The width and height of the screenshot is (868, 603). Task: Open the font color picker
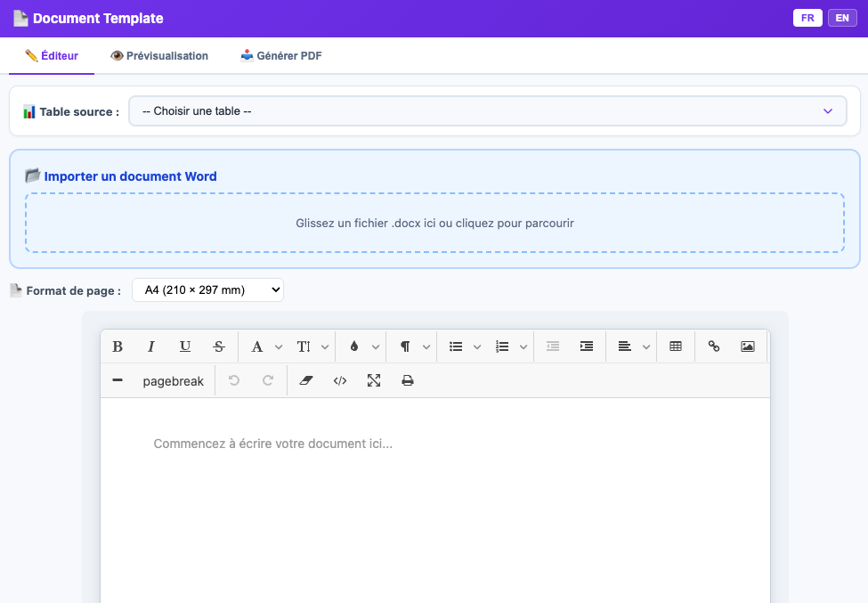pyautogui.click(x=356, y=346)
